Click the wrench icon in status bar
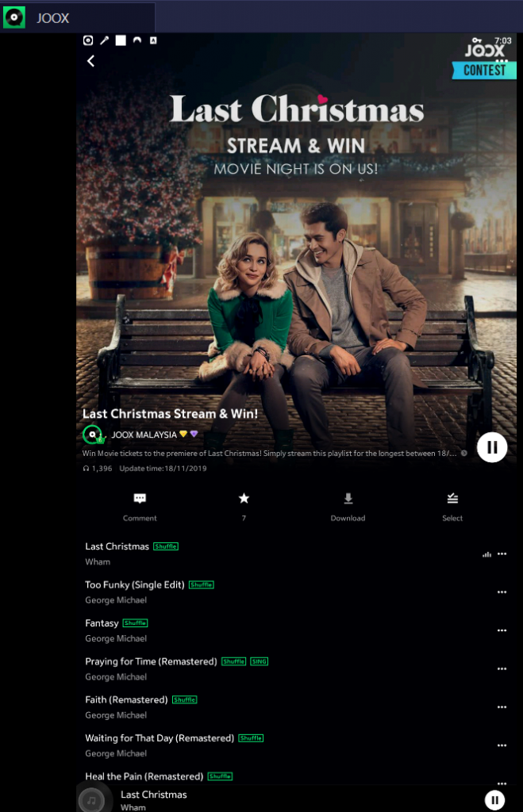This screenshot has height=812, width=523. coord(104,40)
